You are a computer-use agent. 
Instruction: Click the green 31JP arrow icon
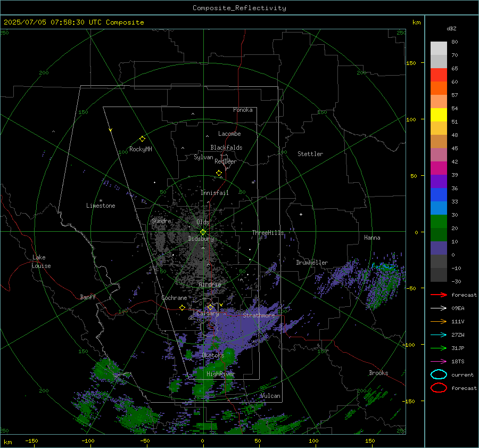click(439, 348)
